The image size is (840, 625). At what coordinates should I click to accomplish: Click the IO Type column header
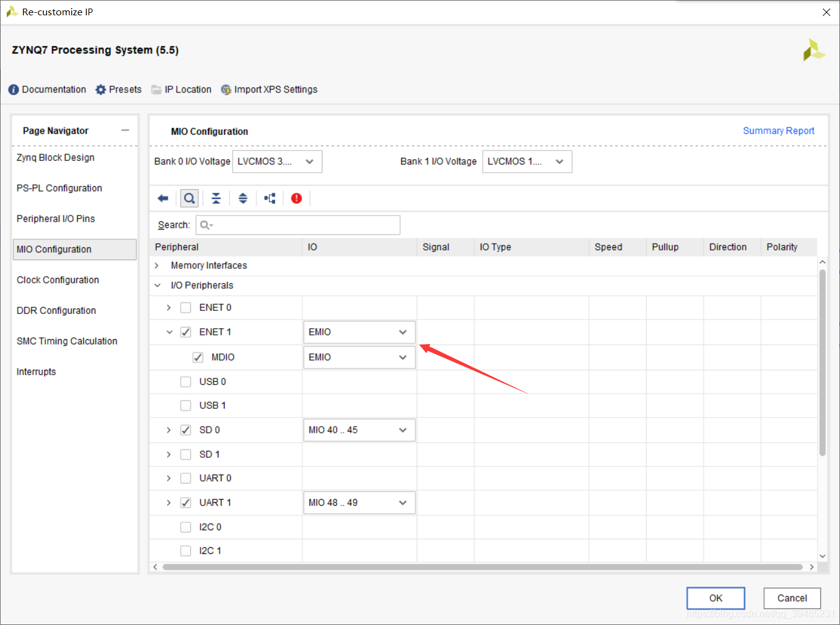point(532,247)
